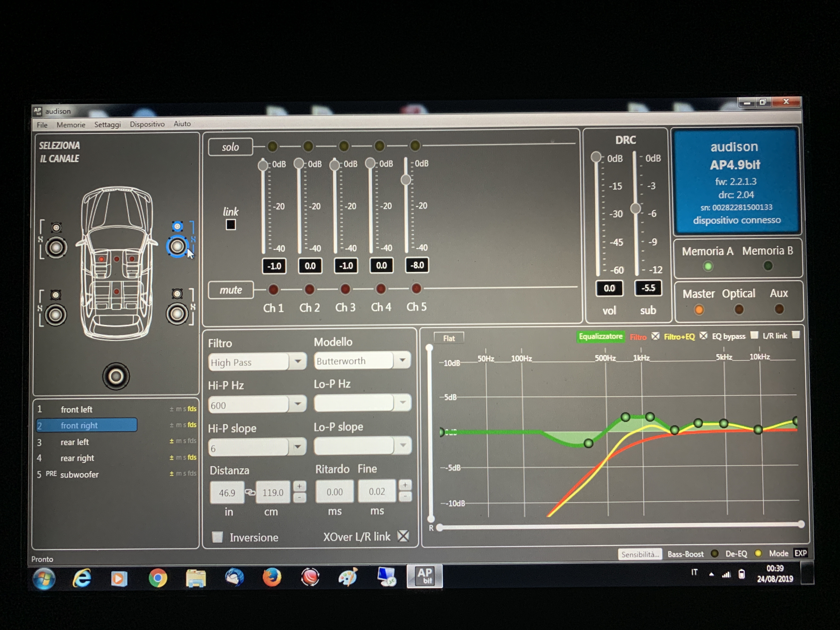The height and width of the screenshot is (630, 840).
Task: Select the front left woofer speaker icon
Action: (x=56, y=247)
